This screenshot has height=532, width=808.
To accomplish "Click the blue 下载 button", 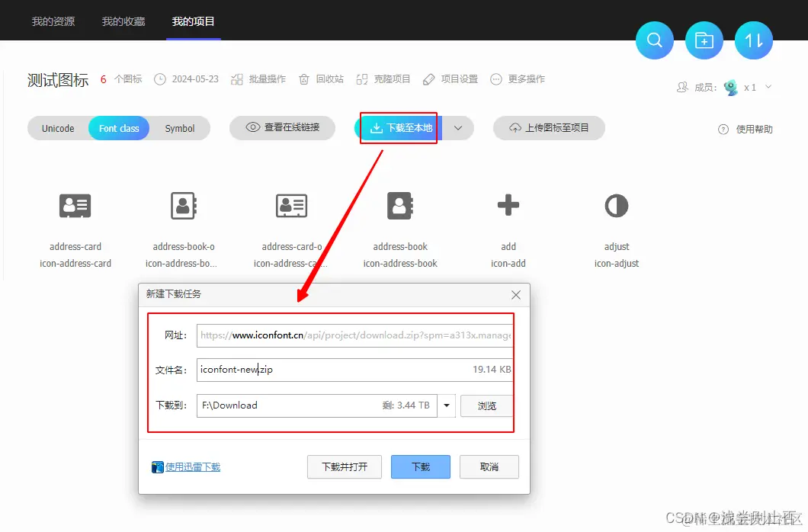I will point(421,467).
